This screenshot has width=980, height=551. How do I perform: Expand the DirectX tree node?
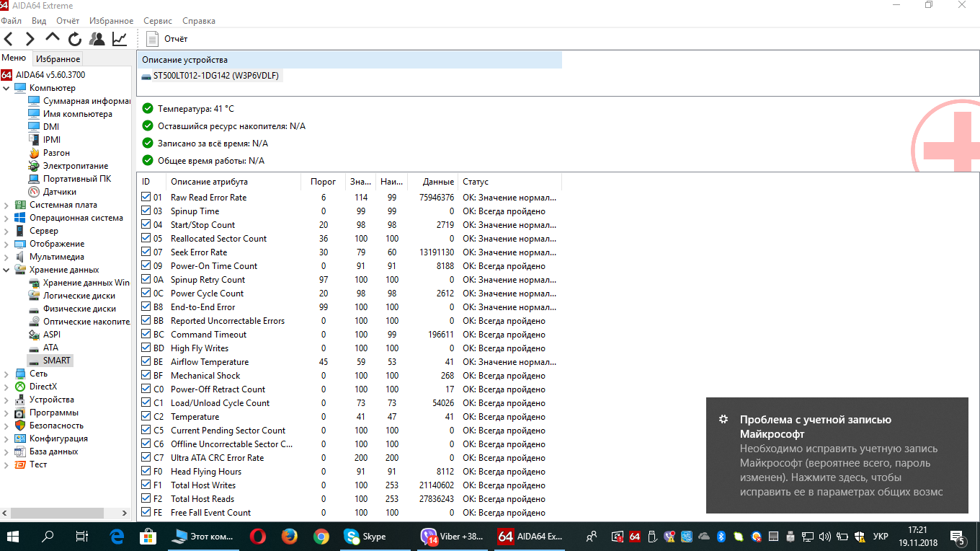(x=6, y=387)
